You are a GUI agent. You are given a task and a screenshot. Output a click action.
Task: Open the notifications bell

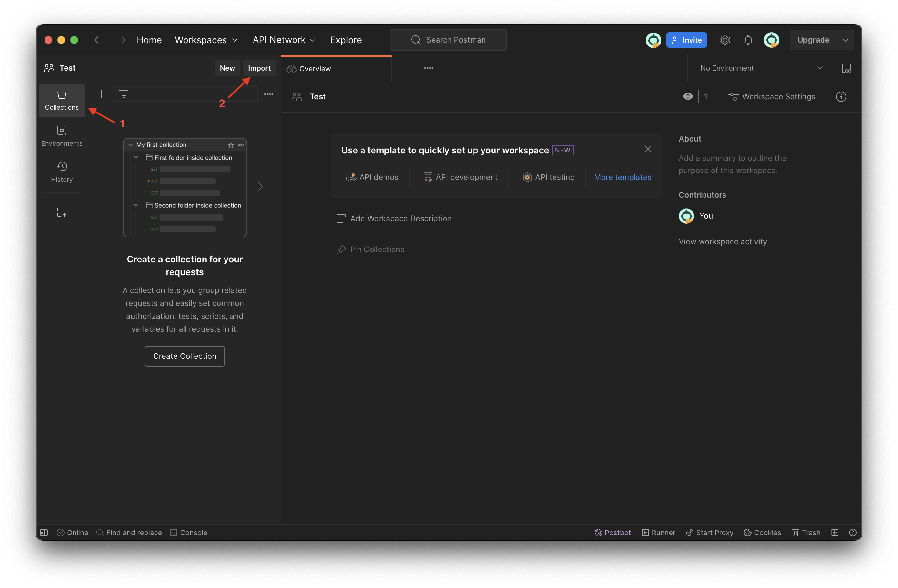748,40
